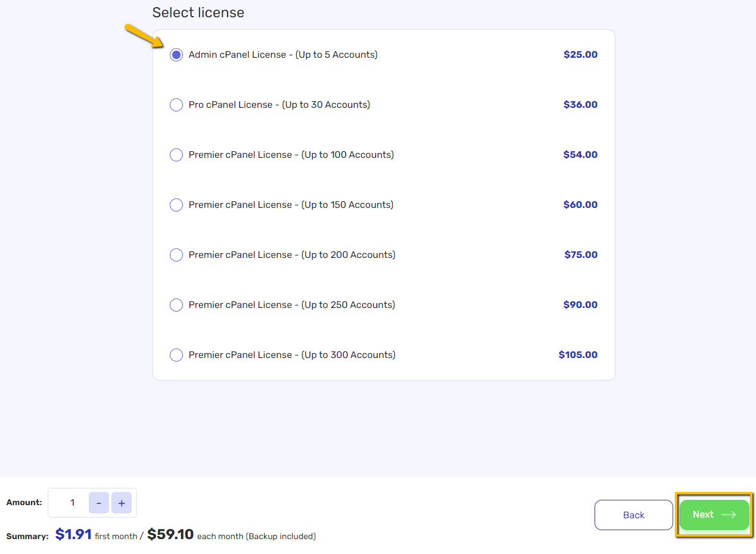
Task: Choose Pro cPanel License up to 30 Accounts
Action: [176, 105]
